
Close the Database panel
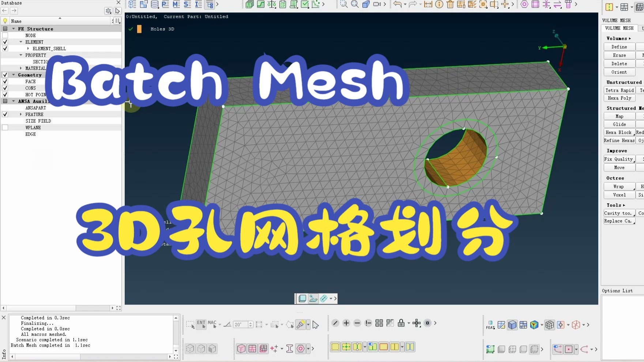click(118, 3)
